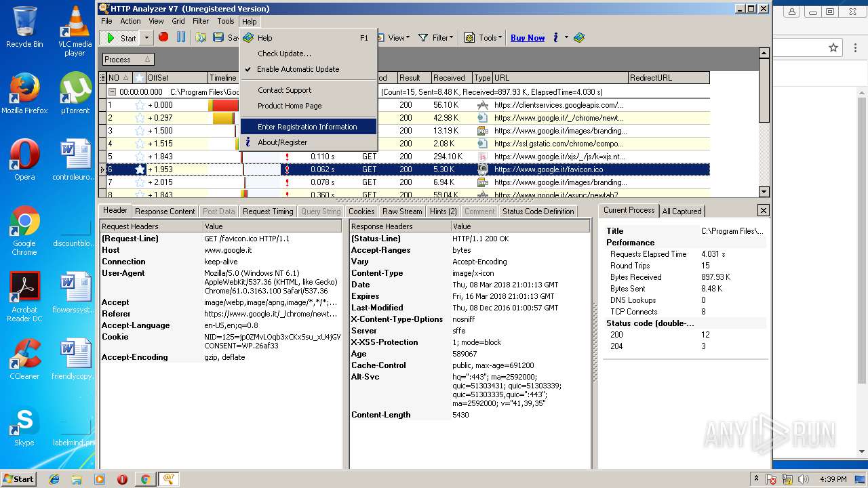Open the Status Code Definition tab
Image resolution: width=868 pixels, height=488 pixels.
click(538, 211)
